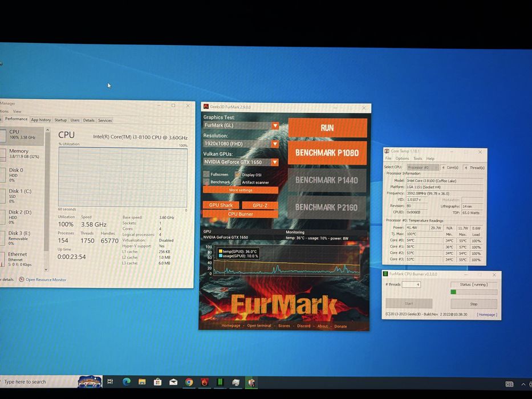Launch GPU Shark from FurMark
Screen dimensions: 532x399
click(x=221, y=205)
